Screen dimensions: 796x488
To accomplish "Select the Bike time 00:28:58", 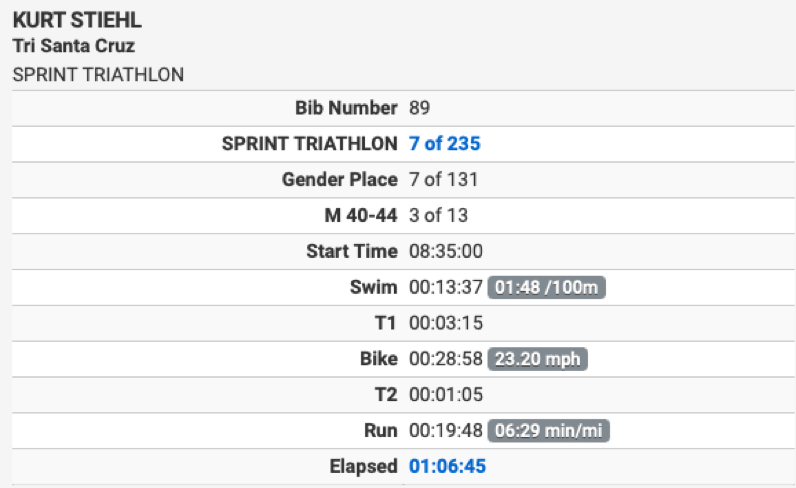I will tap(446, 359).
